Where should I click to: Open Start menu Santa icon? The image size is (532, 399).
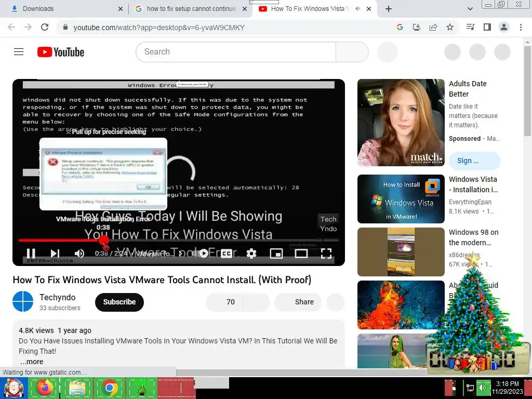(14, 388)
